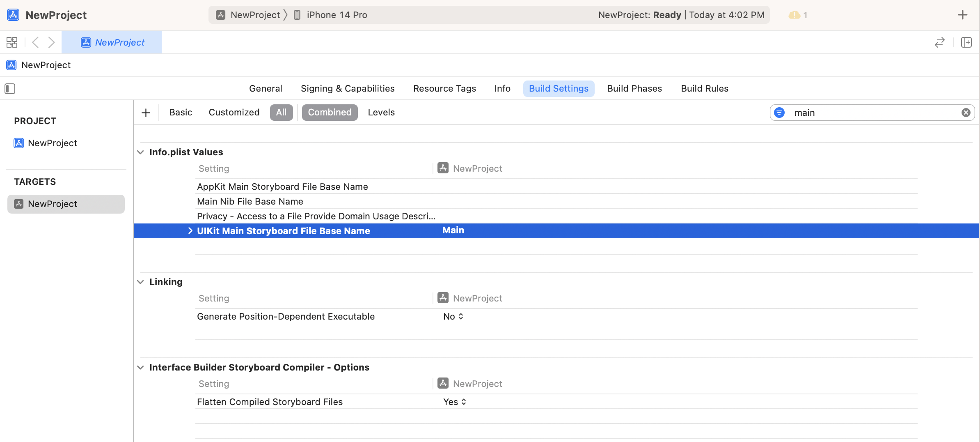Screen dimensions: 980x442
Task: Toggle the editor swap arrows icon
Action: click(940, 42)
